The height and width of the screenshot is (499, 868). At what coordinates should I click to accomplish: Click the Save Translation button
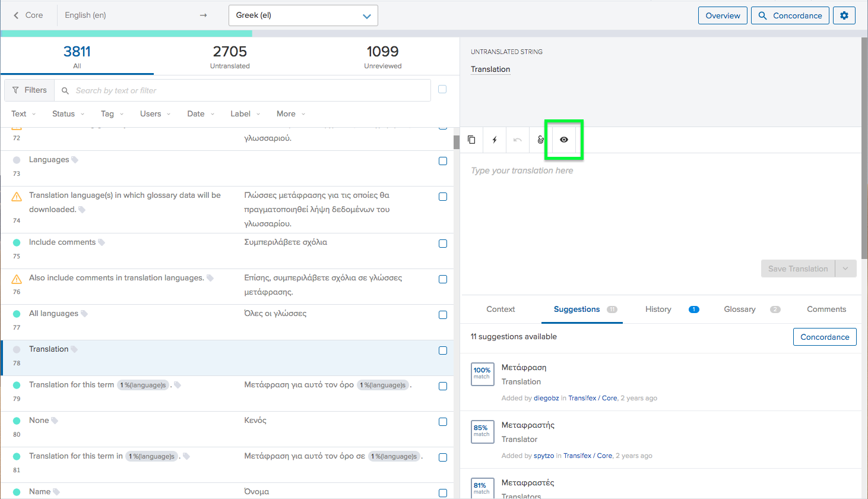798,269
